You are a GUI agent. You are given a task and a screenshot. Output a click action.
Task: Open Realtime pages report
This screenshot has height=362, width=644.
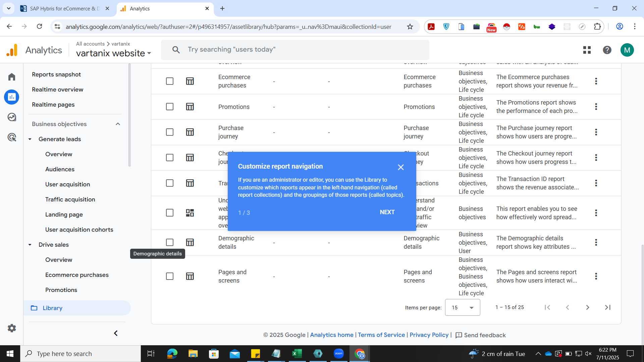click(x=53, y=105)
